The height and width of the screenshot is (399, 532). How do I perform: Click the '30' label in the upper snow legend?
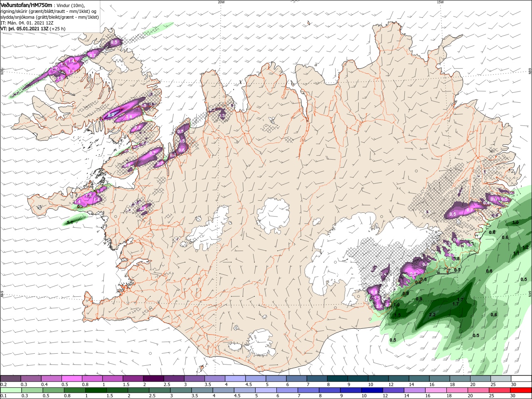point(514,384)
